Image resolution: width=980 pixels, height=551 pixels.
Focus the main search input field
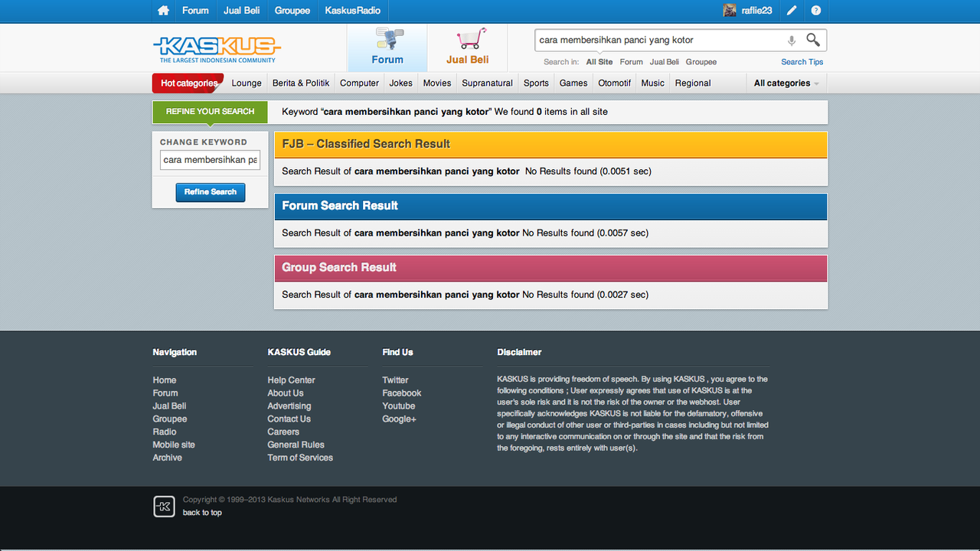(660, 40)
